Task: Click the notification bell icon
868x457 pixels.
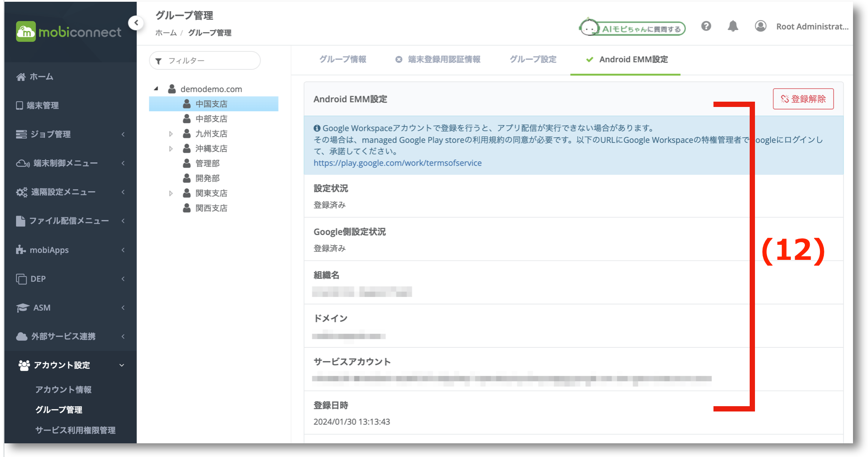Action: click(x=733, y=26)
